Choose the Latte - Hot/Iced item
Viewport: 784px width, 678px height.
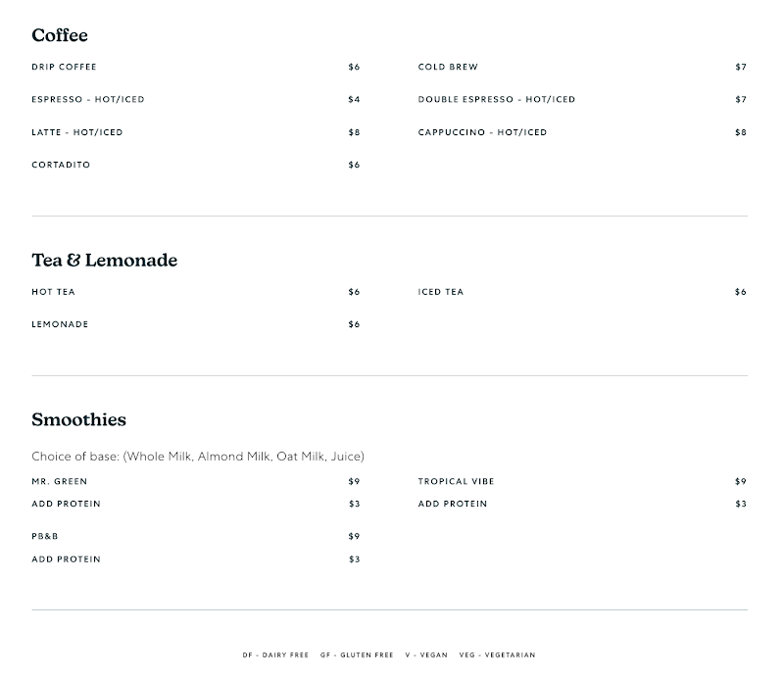[x=76, y=132]
